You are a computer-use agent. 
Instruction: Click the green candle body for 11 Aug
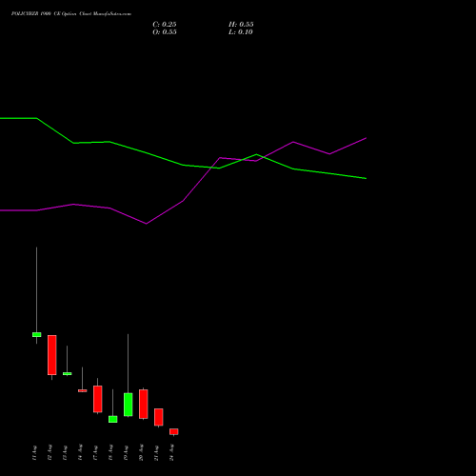pos(37,334)
